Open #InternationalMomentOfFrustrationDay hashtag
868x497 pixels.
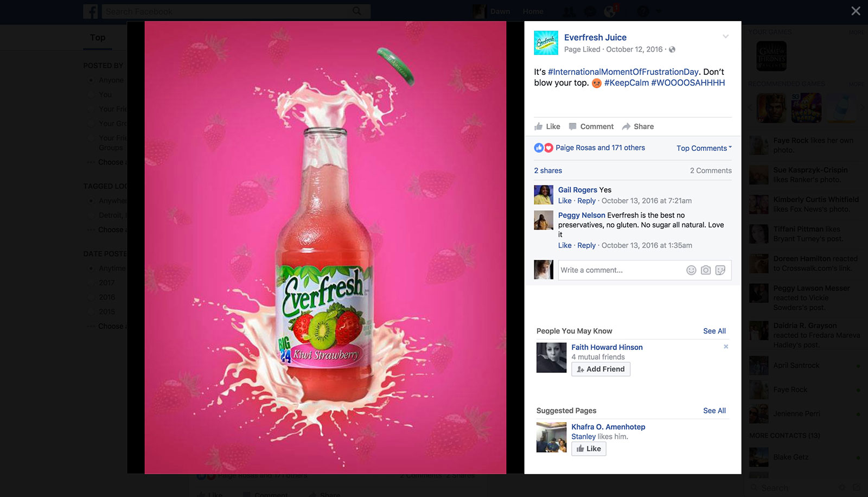click(x=623, y=72)
